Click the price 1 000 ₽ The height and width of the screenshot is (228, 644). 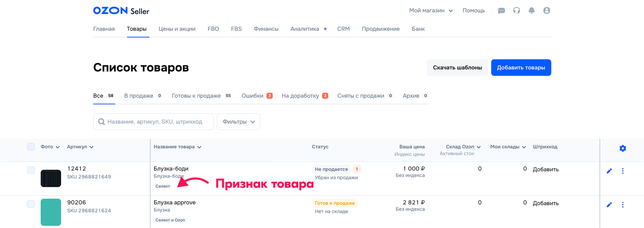click(x=414, y=169)
